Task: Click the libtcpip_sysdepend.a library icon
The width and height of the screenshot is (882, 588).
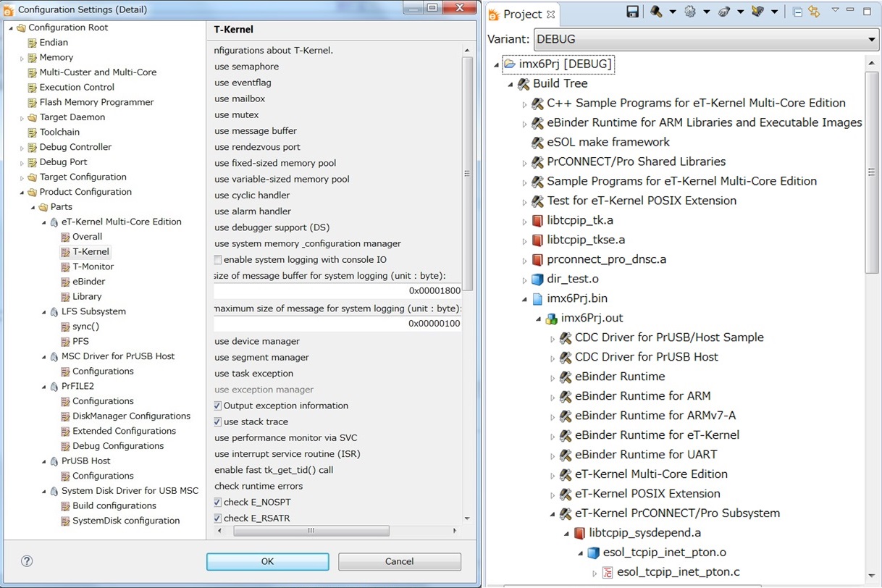Action: (x=579, y=534)
